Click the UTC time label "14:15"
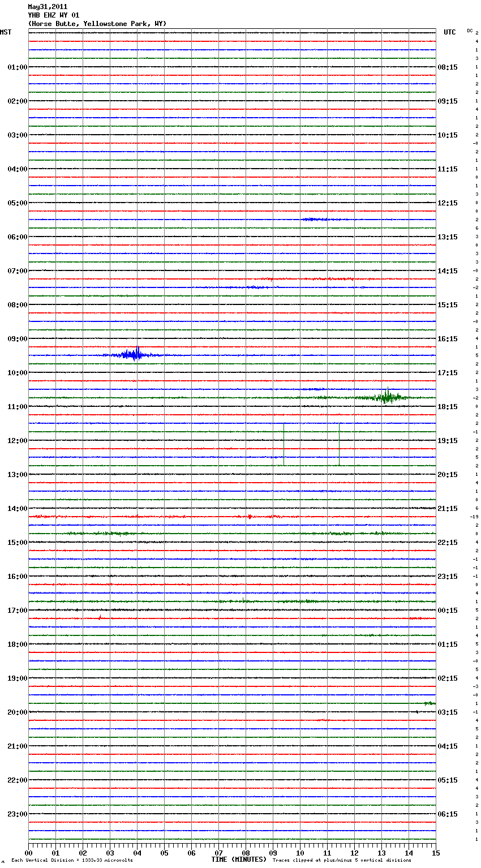 pos(448,271)
